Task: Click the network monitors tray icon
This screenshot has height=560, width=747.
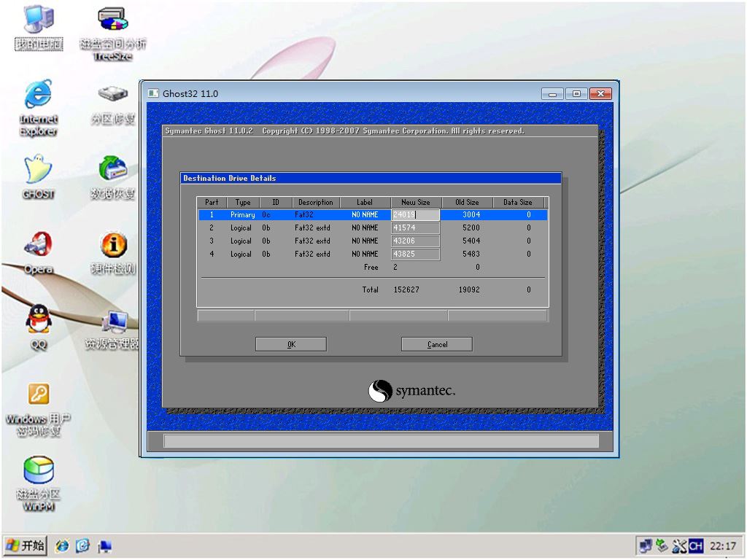Action: click(646, 545)
